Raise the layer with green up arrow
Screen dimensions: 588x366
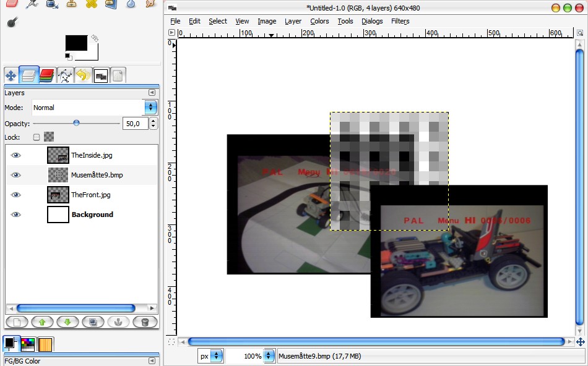tap(42, 321)
